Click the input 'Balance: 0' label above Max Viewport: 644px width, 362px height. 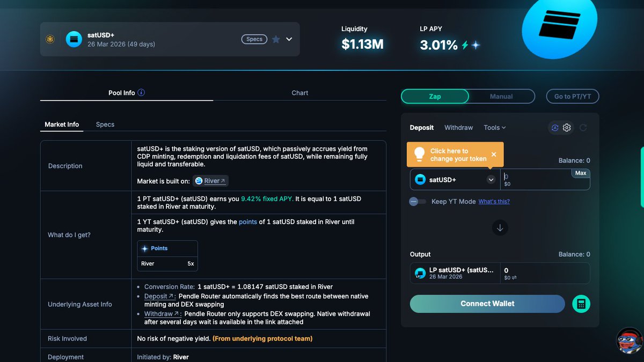574,160
